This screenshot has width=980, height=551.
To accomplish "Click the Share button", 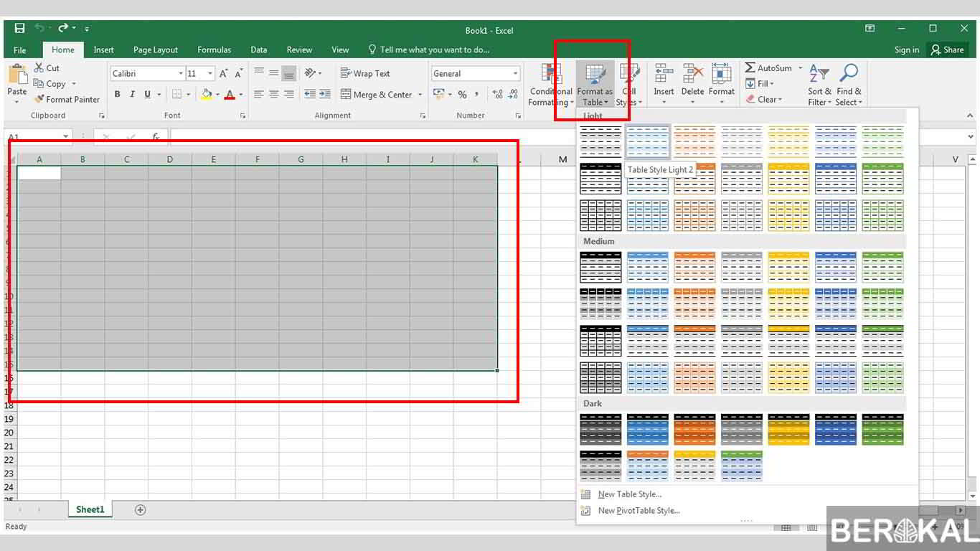I will click(946, 50).
